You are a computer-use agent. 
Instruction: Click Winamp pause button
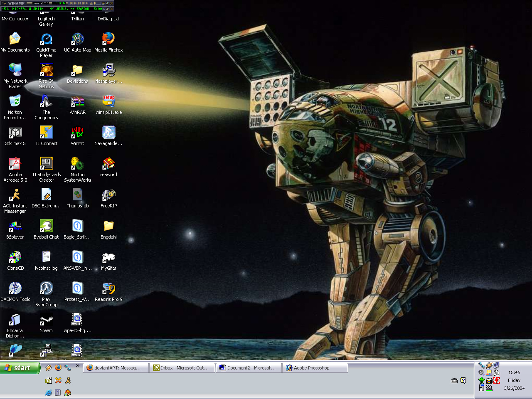click(x=79, y=3)
